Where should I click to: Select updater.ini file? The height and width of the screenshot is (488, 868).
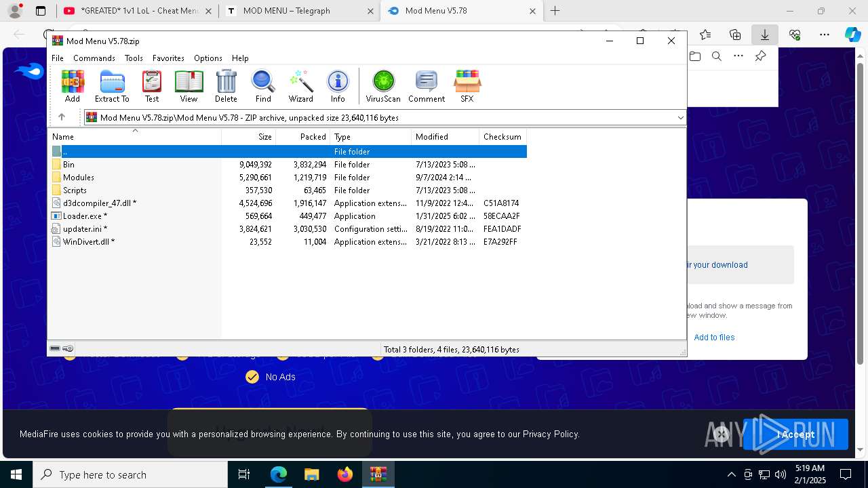tap(288, 229)
